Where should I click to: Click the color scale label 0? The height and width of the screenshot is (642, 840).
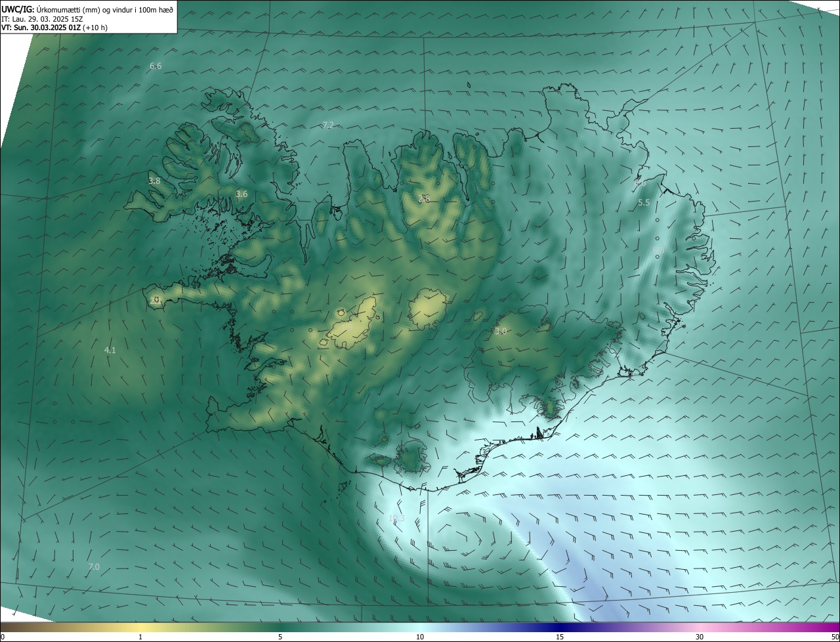[3, 637]
